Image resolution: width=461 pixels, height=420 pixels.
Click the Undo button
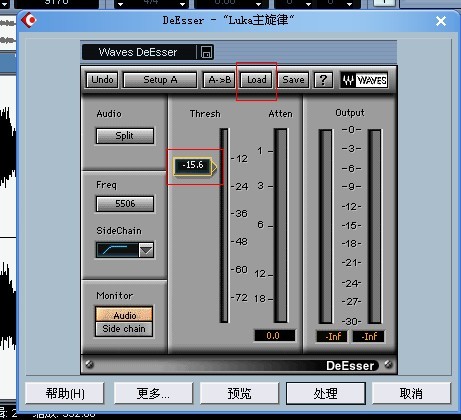point(102,80)
